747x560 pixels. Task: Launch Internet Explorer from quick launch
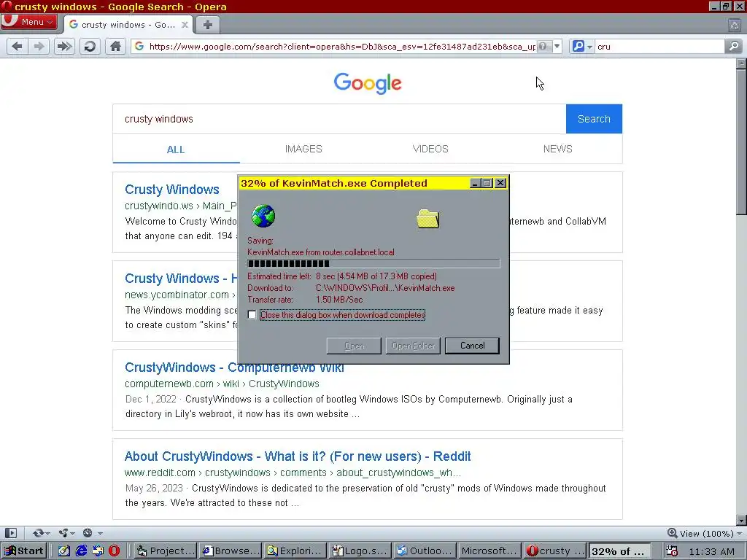[x=82, y=551]
